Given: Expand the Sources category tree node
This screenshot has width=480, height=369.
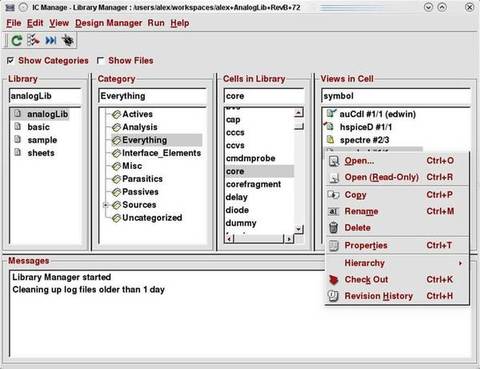Looking at the screenshot, I should point(106,205).
